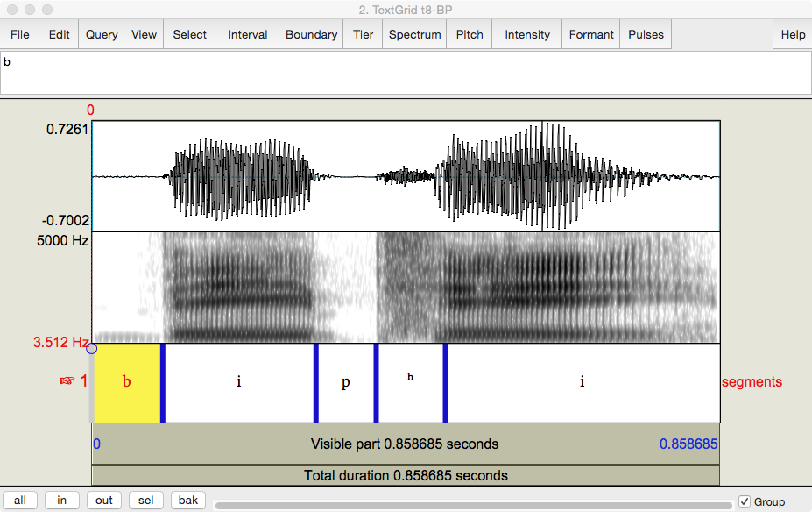Open the Spectrum menu
812x512 pixels.
coord(415,34)
